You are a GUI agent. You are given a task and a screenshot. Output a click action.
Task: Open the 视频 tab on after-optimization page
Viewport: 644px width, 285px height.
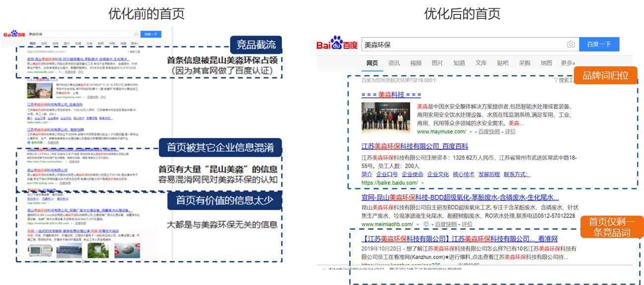416,63
